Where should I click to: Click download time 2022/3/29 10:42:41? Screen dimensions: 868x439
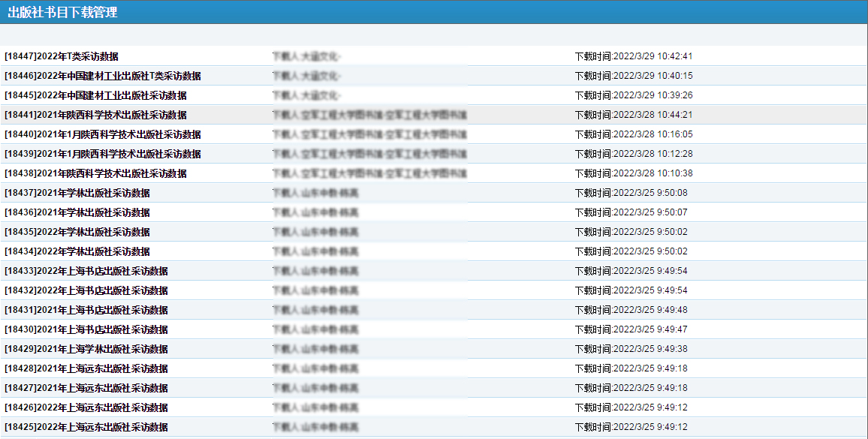[633, 56]
